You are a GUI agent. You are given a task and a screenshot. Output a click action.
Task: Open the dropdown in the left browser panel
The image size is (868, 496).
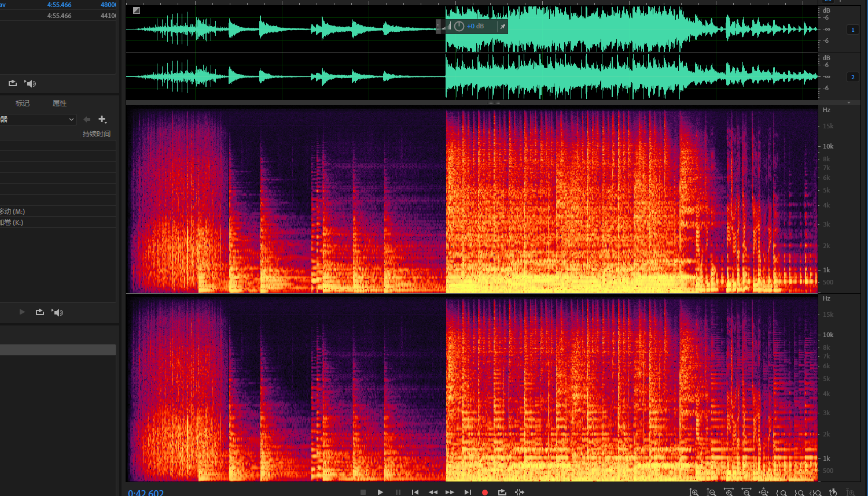click(x=71, y=120)
